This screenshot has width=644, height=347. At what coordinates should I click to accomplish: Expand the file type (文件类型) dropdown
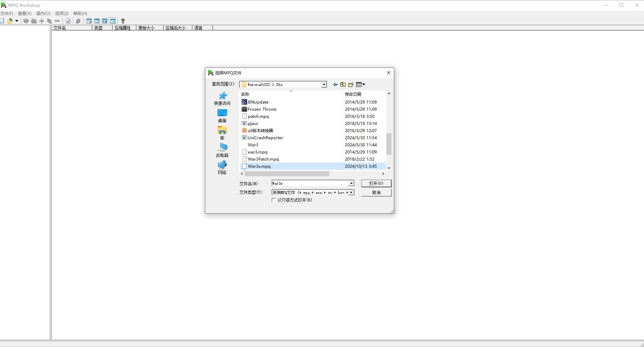tap(351, 193)
